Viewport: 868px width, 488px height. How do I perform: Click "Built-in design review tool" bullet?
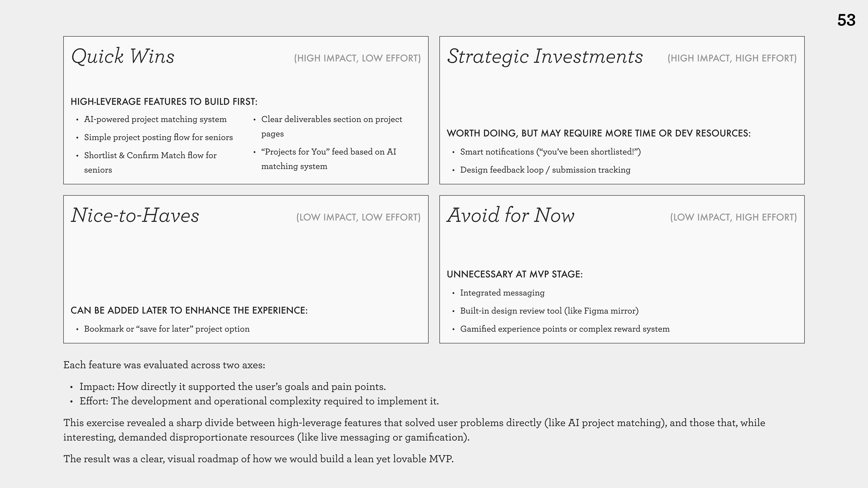pos(549,311)
